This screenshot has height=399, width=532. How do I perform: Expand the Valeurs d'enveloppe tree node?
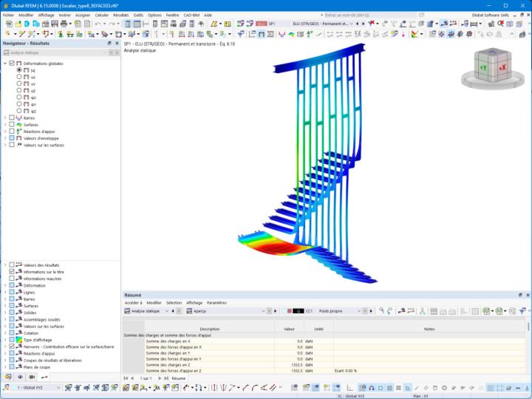pos(5,138)
